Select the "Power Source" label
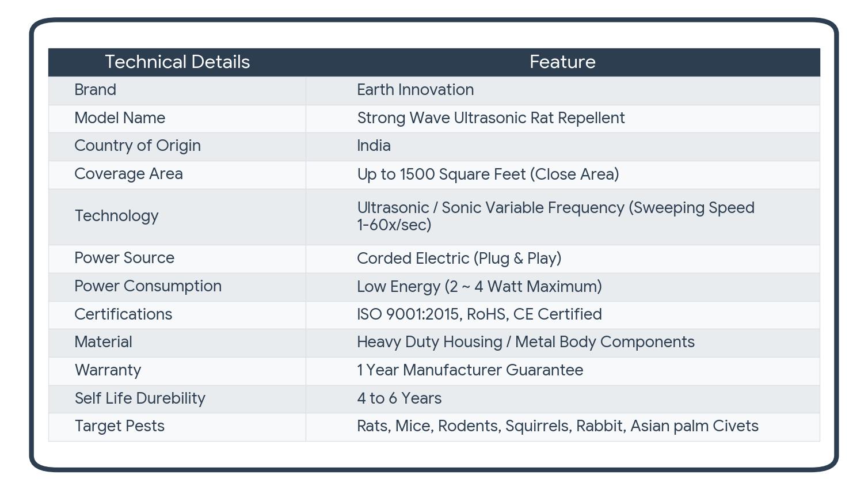This screenshot has height=490, width=868. tap(124, 258)
